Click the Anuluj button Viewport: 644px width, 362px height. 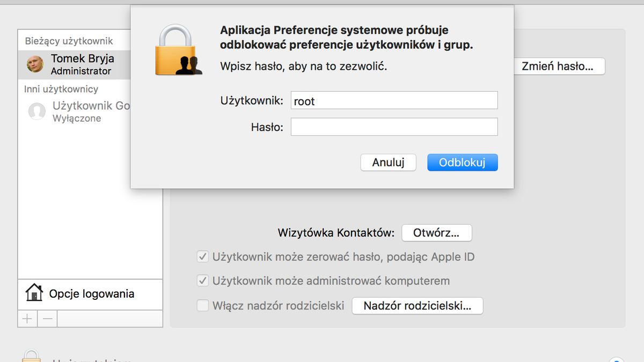(x=388, y=162)
